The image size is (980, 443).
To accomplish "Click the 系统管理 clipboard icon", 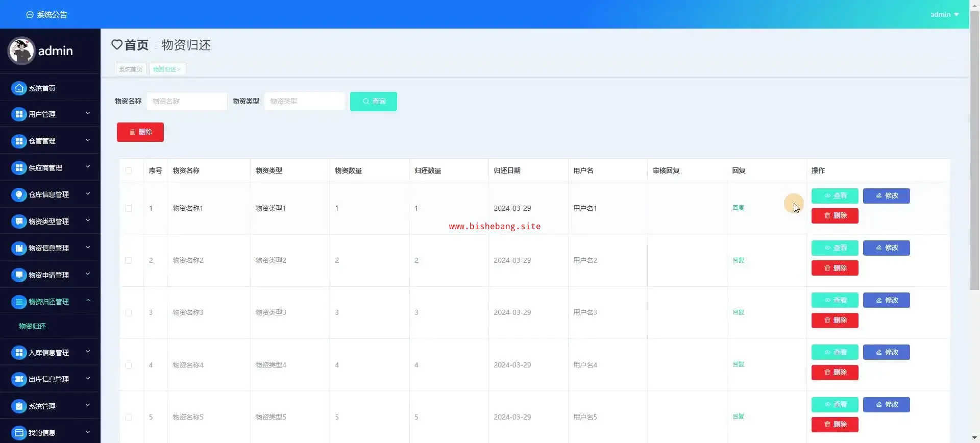I will [x=19, y=406].
